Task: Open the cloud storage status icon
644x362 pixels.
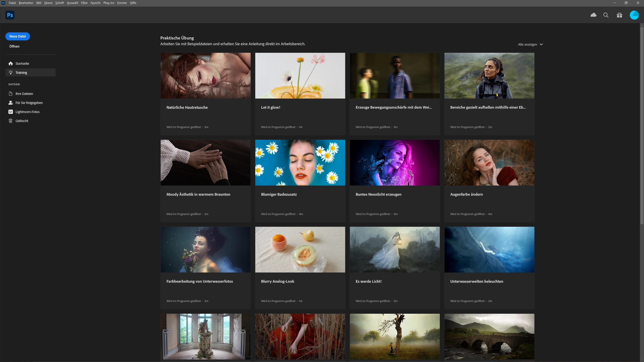Action: (x=593, y=15)
